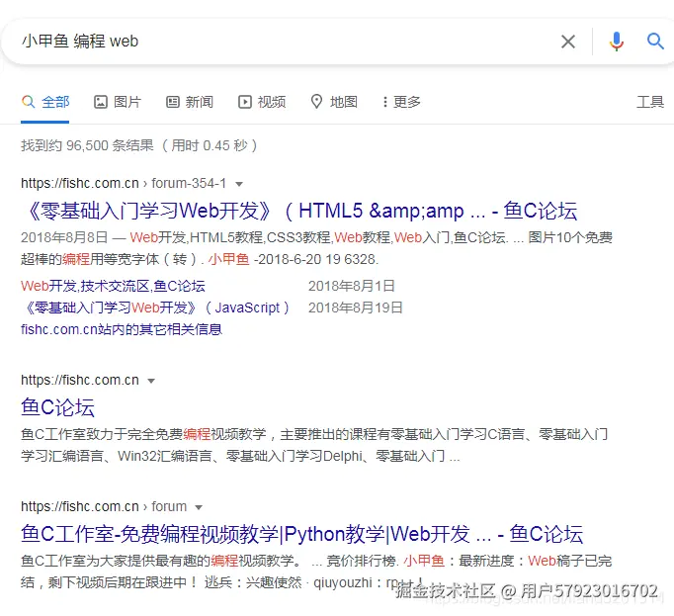Click the three-dot icon beside 更多

385,102
